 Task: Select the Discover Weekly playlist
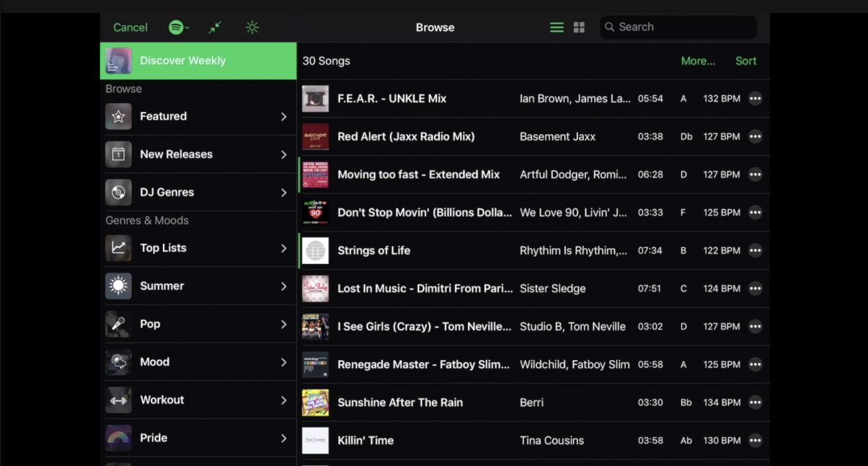(198, 61)
